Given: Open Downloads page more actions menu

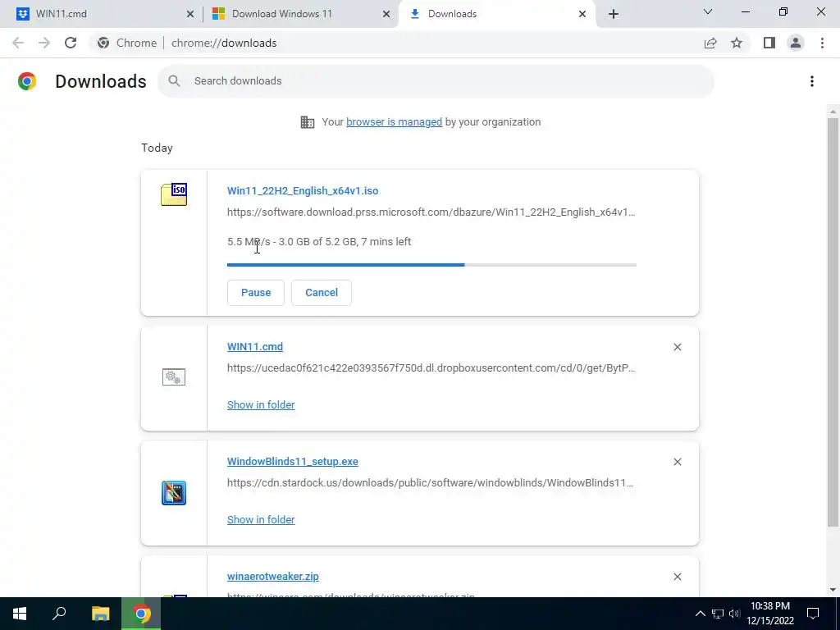Looking at the screenshot, I should [812, 81].
